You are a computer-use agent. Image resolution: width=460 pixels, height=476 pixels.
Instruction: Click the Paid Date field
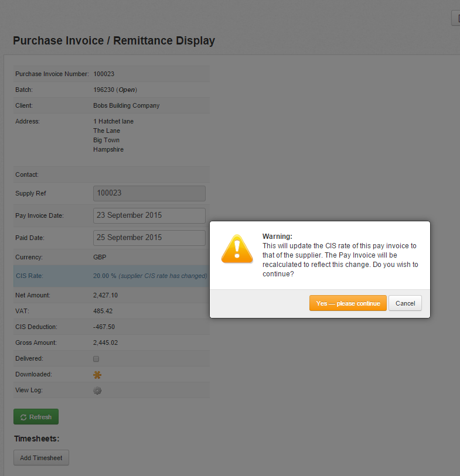(149, 238)
